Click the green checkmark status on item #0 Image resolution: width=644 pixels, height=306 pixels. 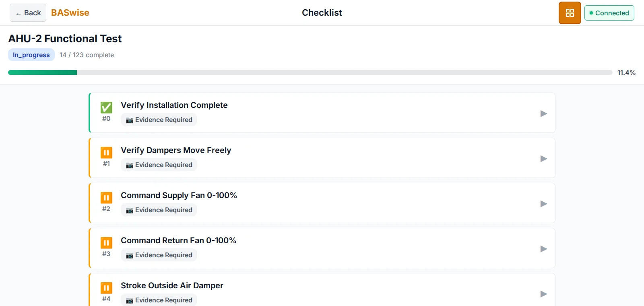(106, 108)
